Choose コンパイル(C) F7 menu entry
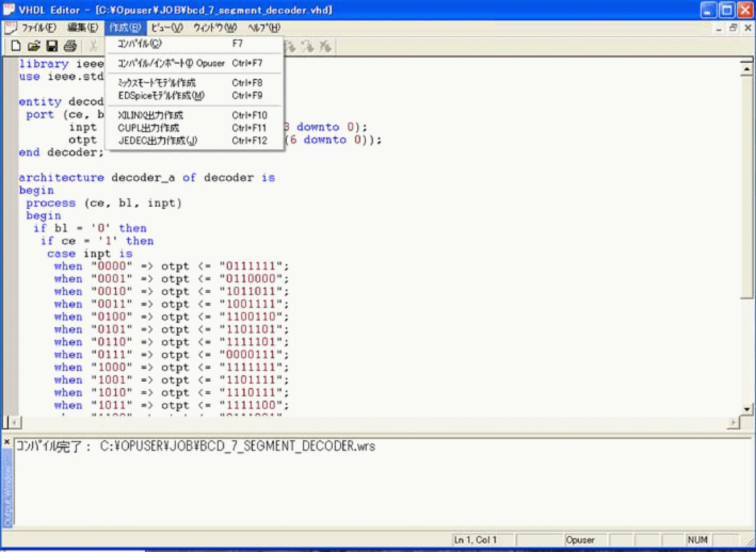The width and height of the screenshot is (756, 552). point(194,44)
